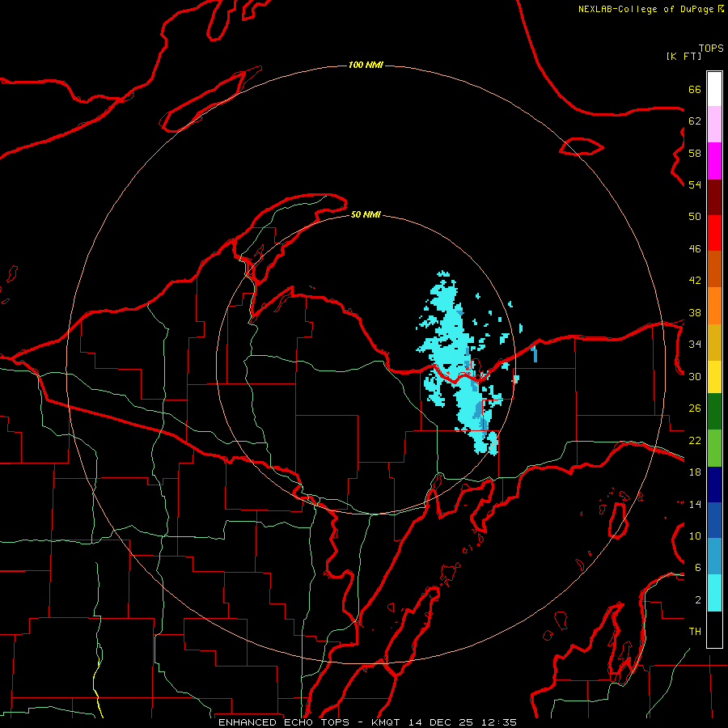The width and height of the screenshot is (728, 728).
Task: Click the legend value 34
Action: click(x=695, y=345)
